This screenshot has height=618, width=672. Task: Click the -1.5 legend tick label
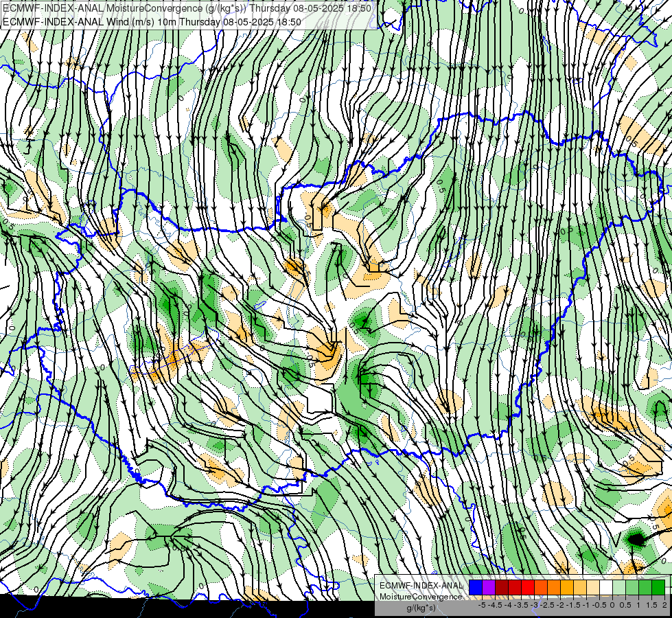573,605
